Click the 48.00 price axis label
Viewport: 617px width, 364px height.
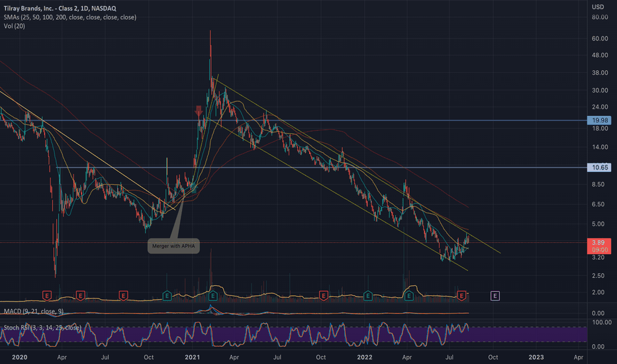(600, 55)
